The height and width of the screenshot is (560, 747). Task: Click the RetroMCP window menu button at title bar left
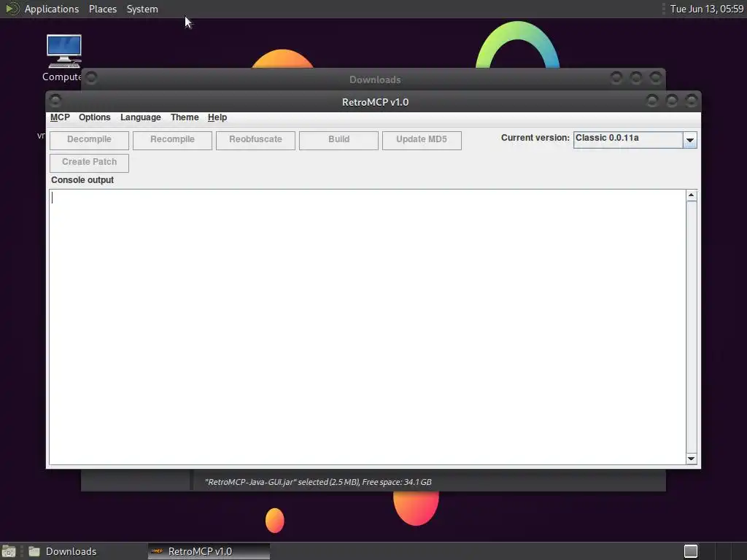coord(55,101)
